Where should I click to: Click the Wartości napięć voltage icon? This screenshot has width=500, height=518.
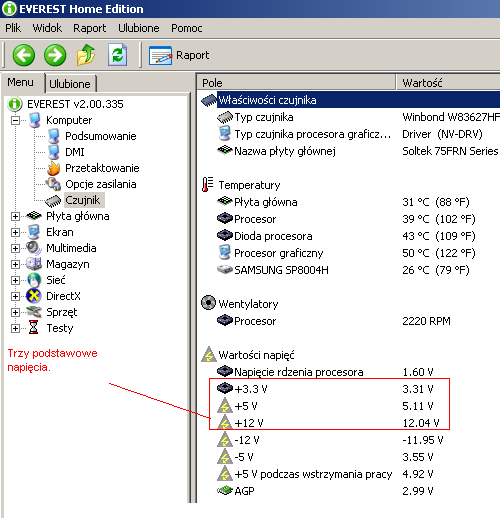point(209,354)
